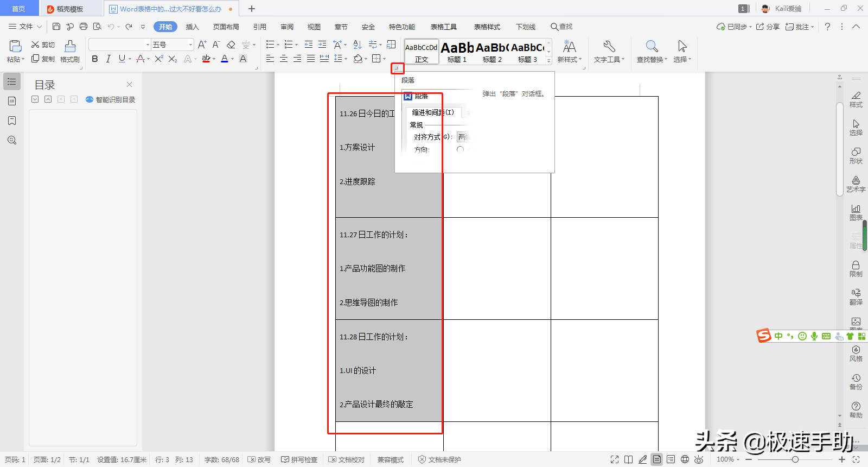
Task: Open the Table Tools (表格工具) tab
Action: (x=444, y=27)
